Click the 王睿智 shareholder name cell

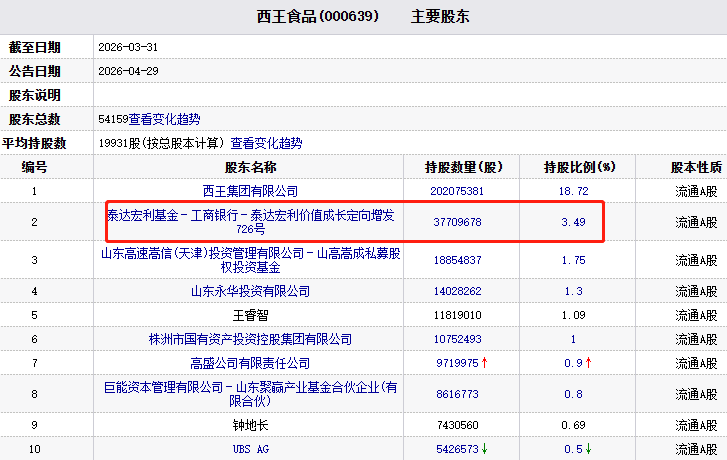250,315
